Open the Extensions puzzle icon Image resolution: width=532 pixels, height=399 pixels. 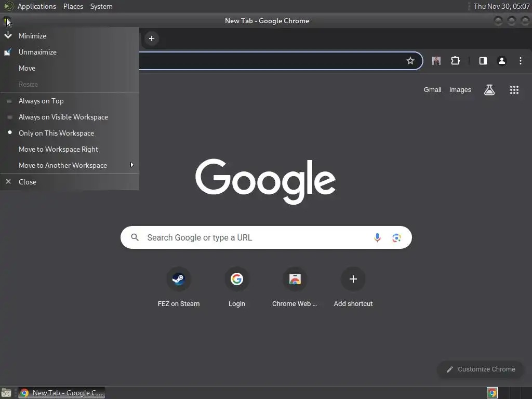(455, 61)
